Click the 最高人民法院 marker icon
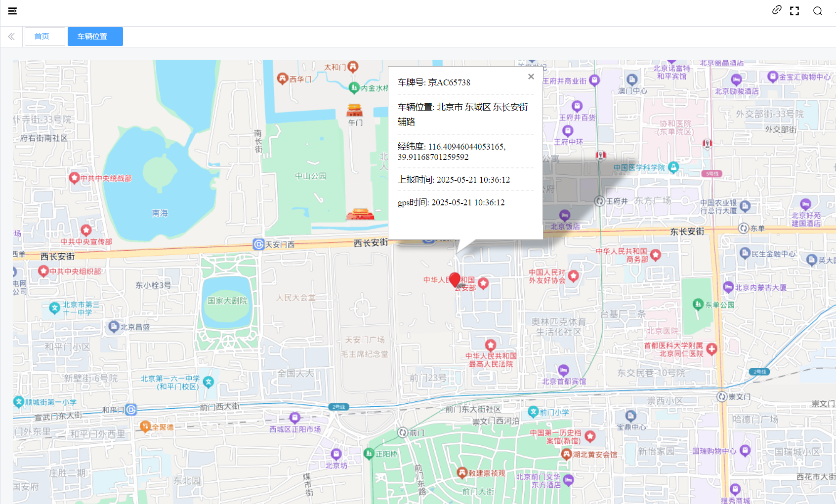Image resolution: width=836 pixels, height=504 pixels. click(x=490, y=345)
